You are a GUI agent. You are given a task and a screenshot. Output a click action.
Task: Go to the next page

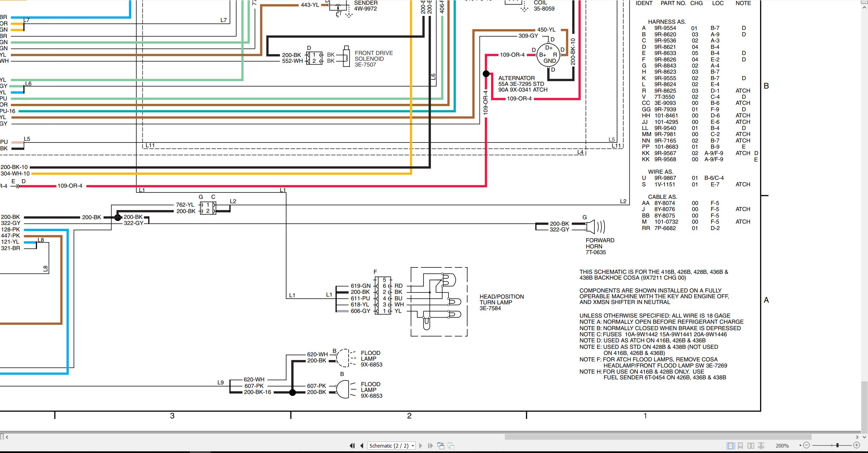pyautogui.click(x=421, y=446)
